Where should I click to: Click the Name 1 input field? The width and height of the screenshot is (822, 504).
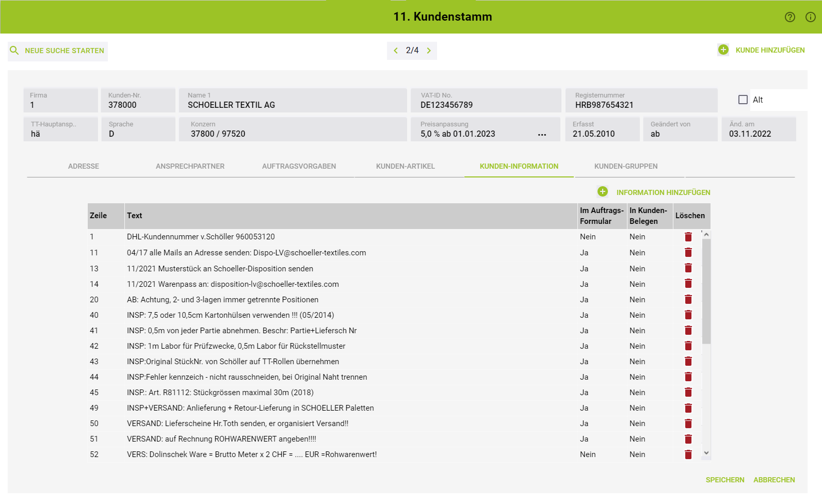click(293, 105)
